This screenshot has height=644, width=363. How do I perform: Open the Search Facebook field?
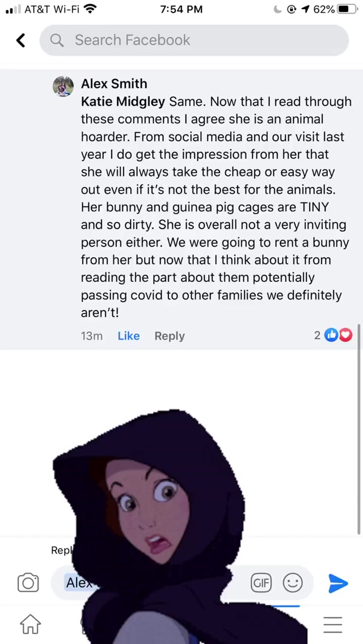[x=194, y=40]
